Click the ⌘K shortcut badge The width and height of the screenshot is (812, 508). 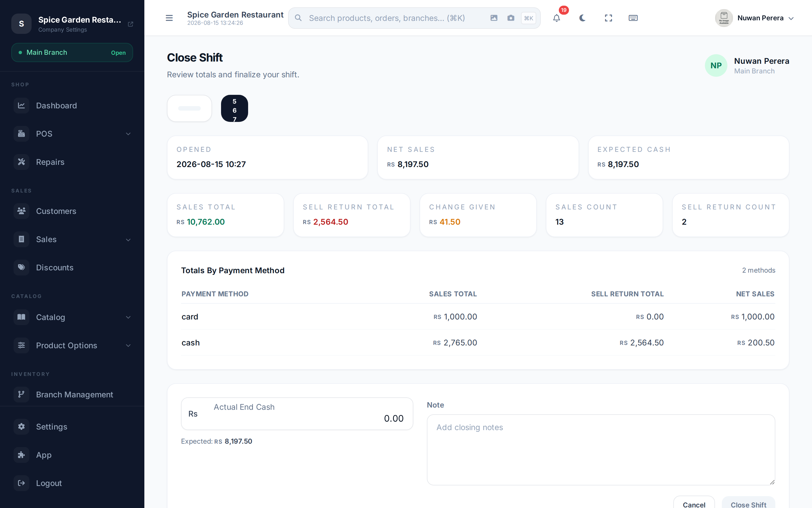click(528, 18)
